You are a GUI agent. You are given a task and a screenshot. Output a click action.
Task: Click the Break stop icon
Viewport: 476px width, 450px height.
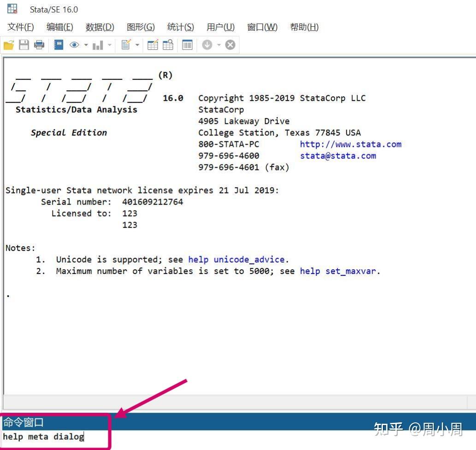230,45
